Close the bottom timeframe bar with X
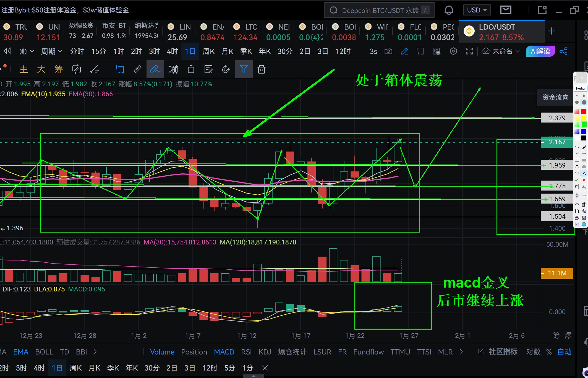This screenshot has width=588, height=378. (x=265, y=368)
